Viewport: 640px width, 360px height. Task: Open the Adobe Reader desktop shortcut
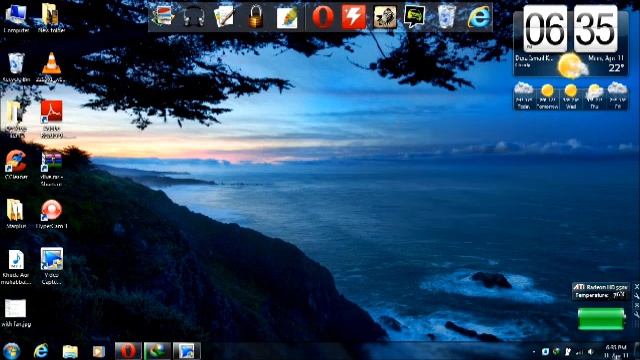(51, 118)
